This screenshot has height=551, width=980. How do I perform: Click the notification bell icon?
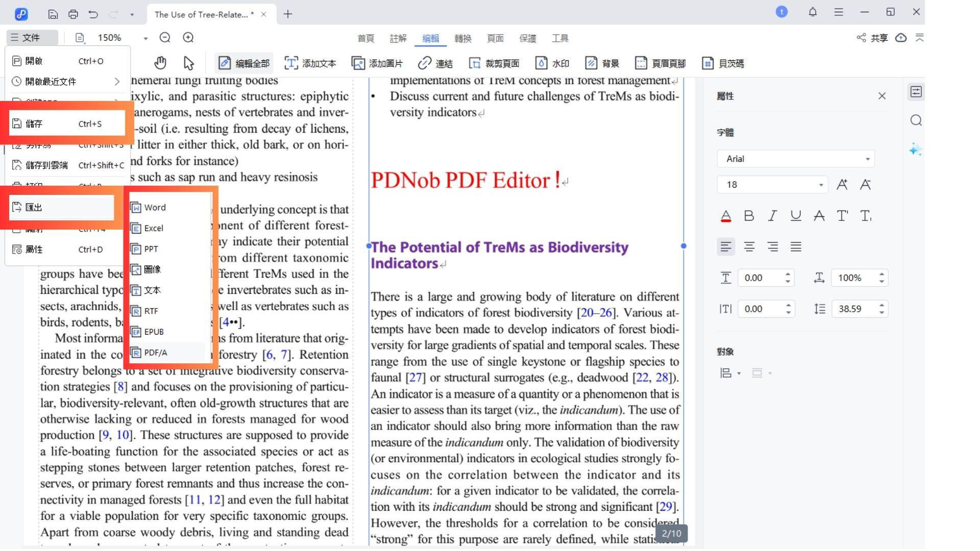[x=813, y=12]
